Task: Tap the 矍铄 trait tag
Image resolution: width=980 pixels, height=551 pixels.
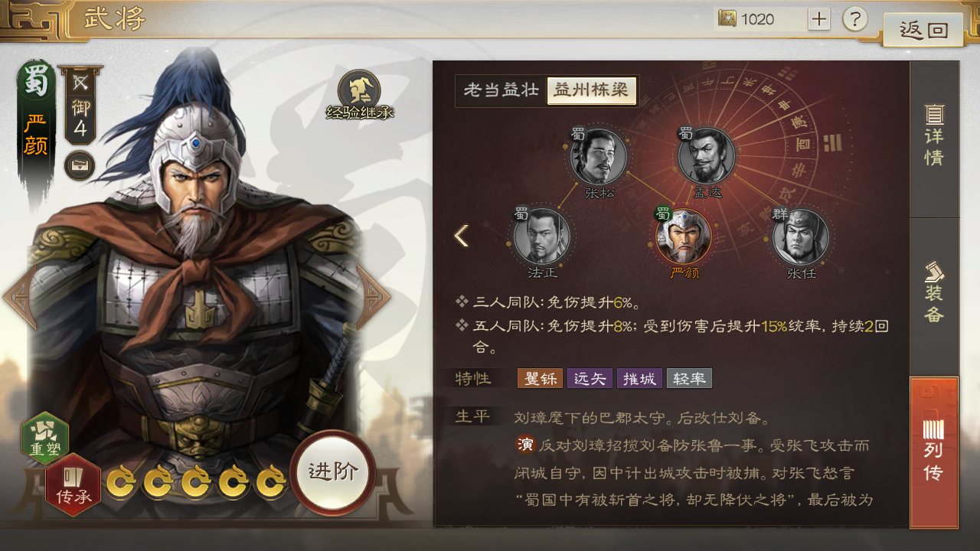Action: point(540,378)
